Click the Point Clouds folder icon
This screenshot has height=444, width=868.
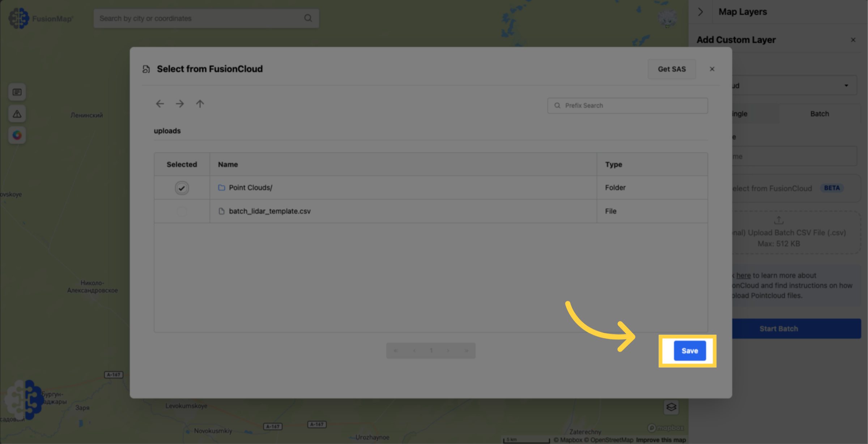222,188
